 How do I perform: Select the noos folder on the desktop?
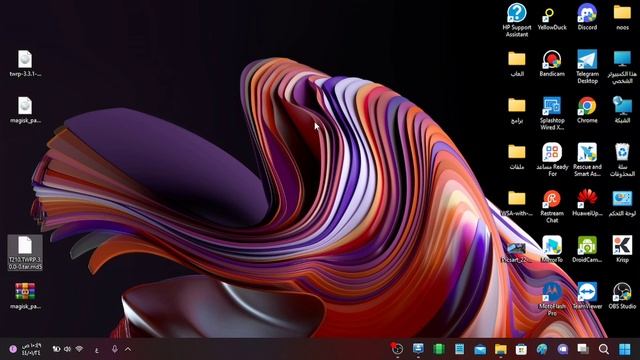[622, 16]
